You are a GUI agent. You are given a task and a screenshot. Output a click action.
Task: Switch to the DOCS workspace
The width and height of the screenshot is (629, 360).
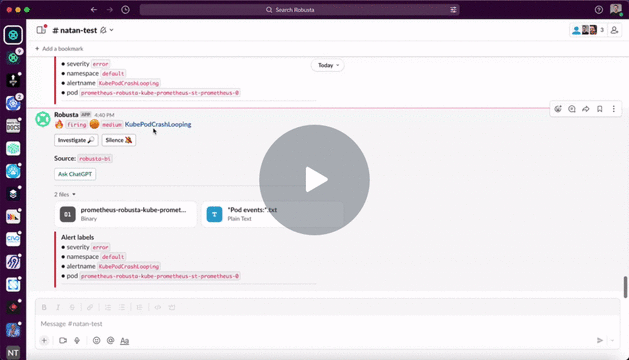pos(13,126)
